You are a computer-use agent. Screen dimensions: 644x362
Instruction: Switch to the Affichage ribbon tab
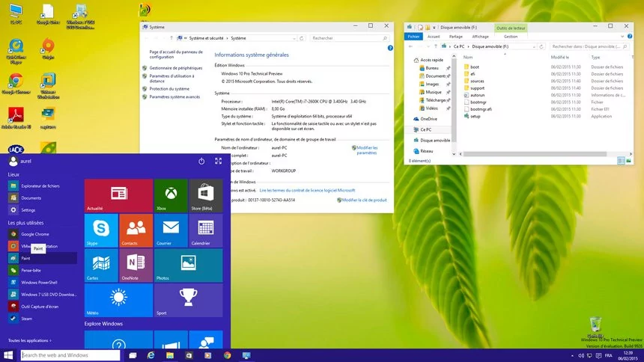point(480,37)
